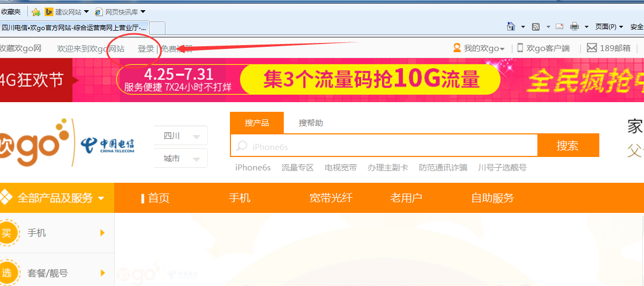Open the 收藏夹 favorites panel

coord(11,12)
